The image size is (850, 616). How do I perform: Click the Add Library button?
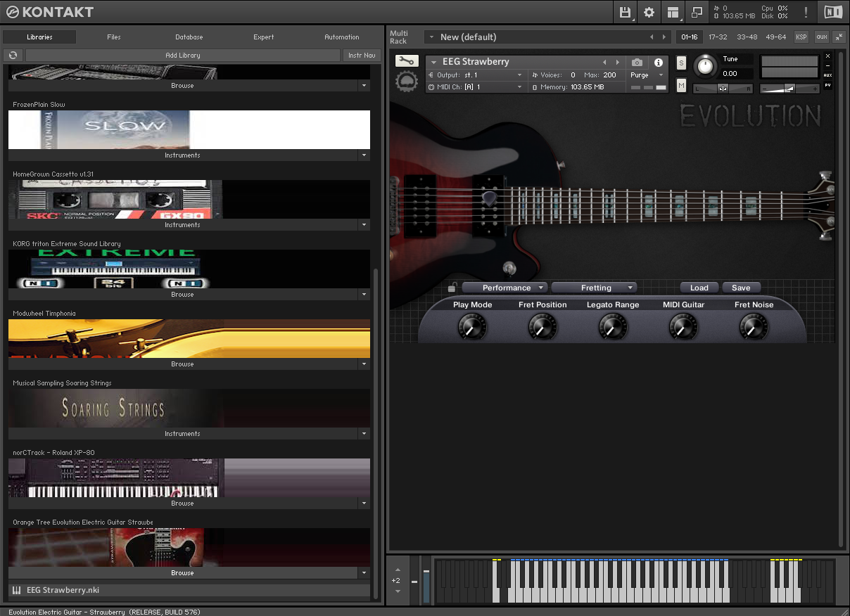[x=183, y=55]
